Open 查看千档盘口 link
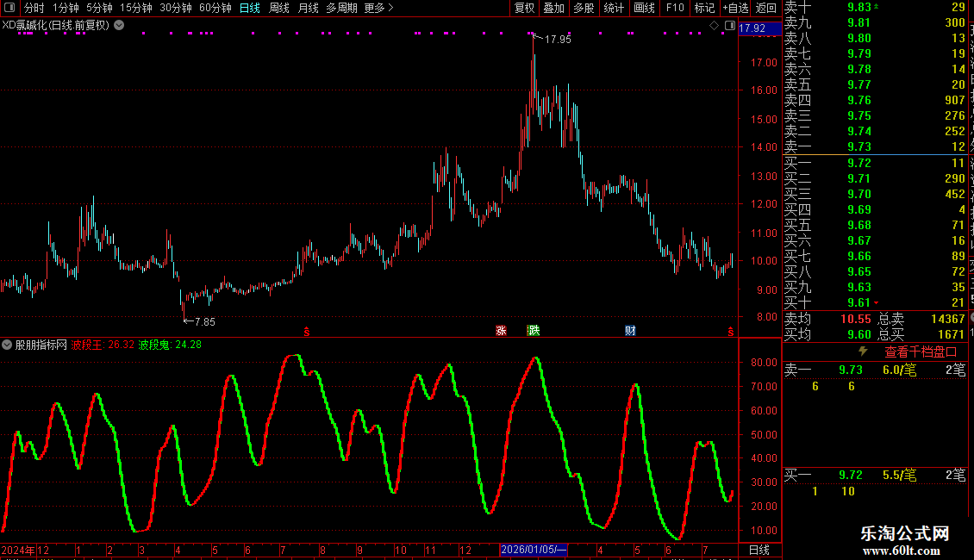 point(921,352)
